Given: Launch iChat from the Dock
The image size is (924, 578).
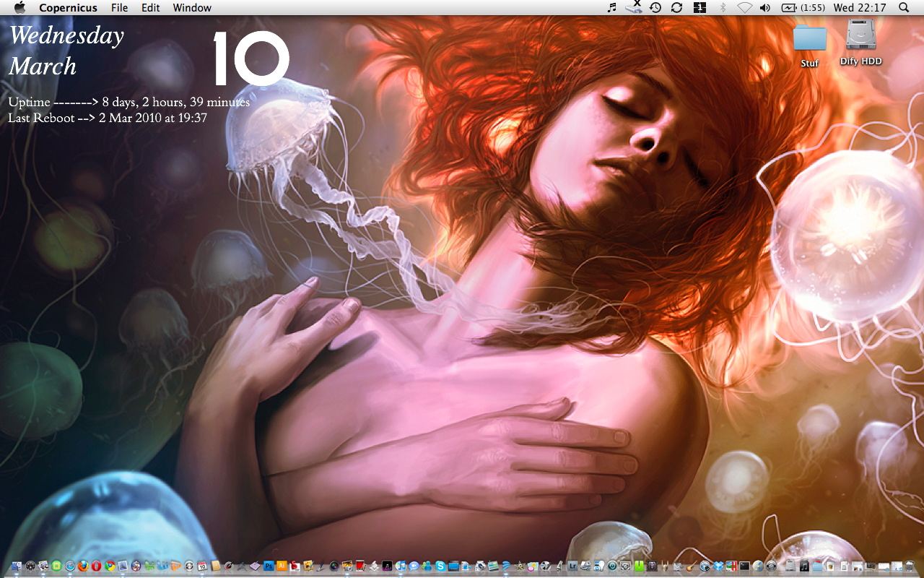Looking at the screenshot, I should 414,566.
